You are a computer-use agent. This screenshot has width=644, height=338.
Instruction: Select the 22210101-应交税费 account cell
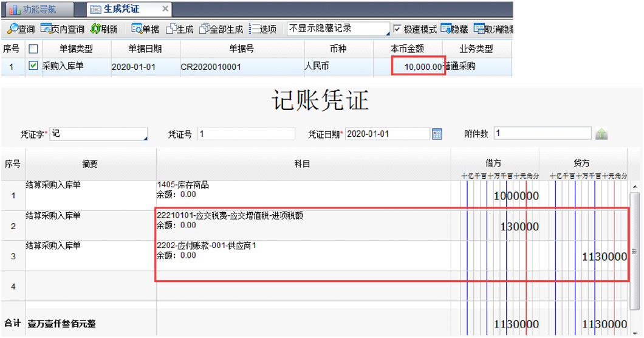tap(303, 226)
